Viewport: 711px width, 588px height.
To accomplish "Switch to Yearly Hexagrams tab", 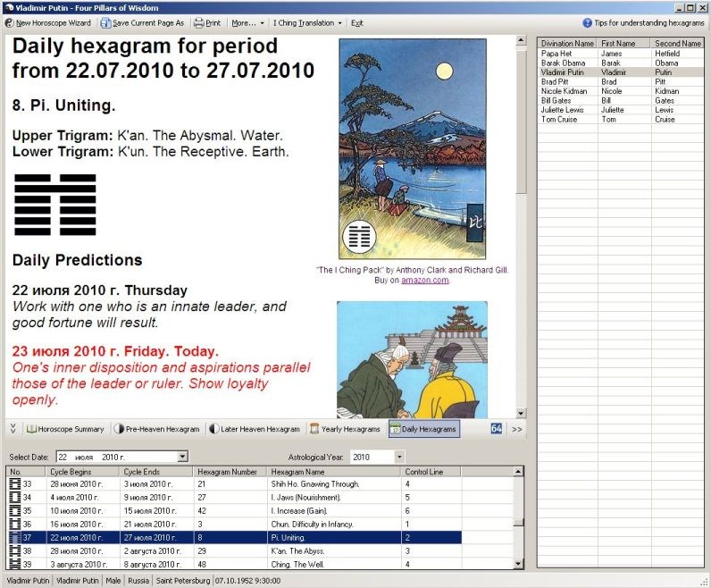I will coord(345,429).
